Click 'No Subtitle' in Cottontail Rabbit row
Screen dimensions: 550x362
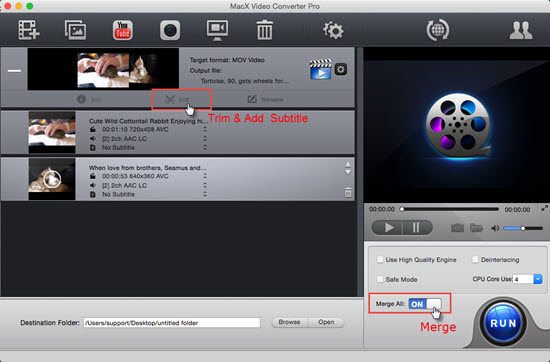(x=118, y=148)
